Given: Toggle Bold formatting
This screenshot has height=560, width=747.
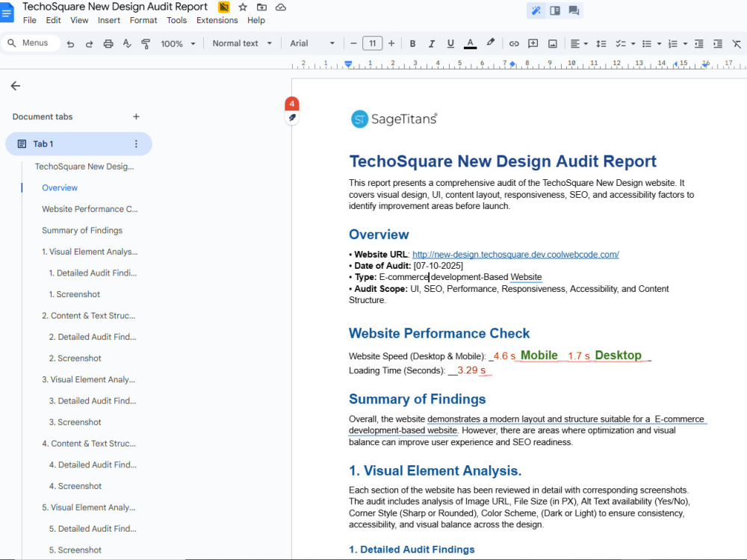Looking at the screenshot, I should pyautogui.click(x=412, y=44).
